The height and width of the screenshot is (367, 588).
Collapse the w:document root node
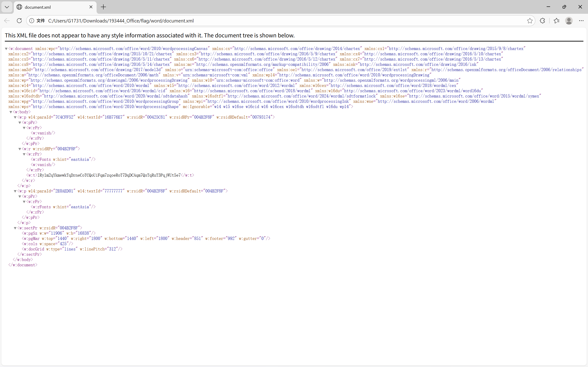[6, 49]
